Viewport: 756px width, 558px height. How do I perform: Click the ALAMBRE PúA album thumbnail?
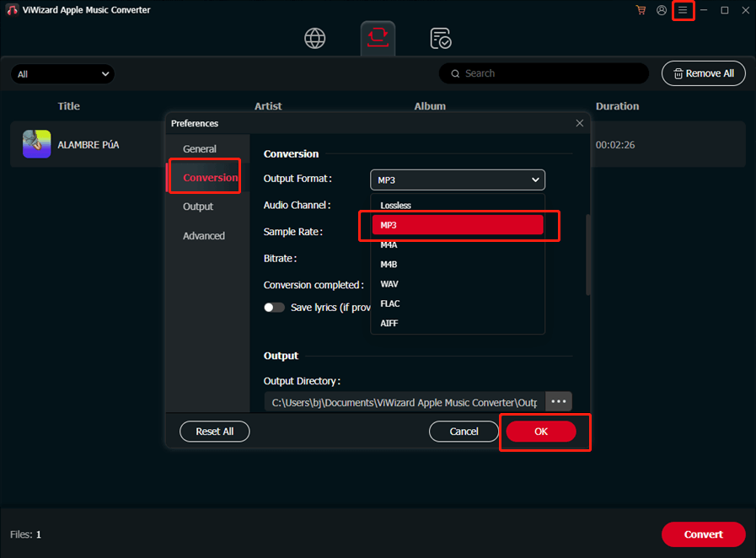(x=36, y=144)
